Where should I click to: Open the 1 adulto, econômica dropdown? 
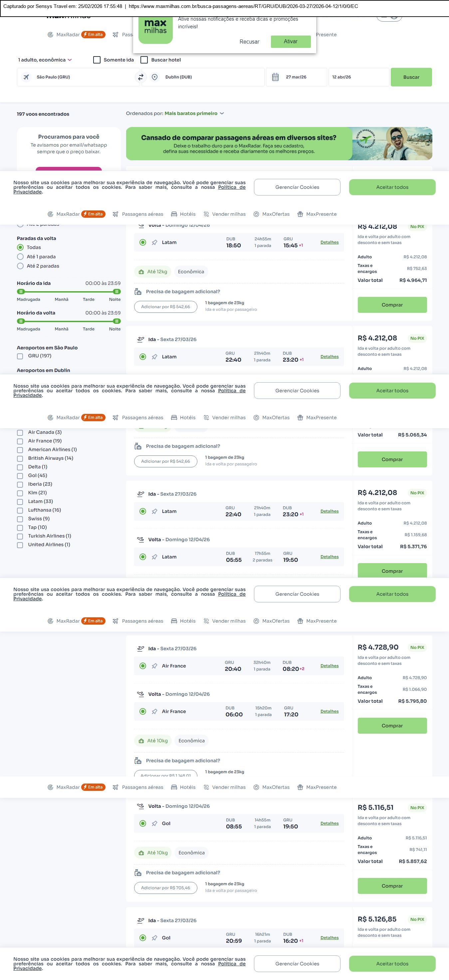pos(45,60)
